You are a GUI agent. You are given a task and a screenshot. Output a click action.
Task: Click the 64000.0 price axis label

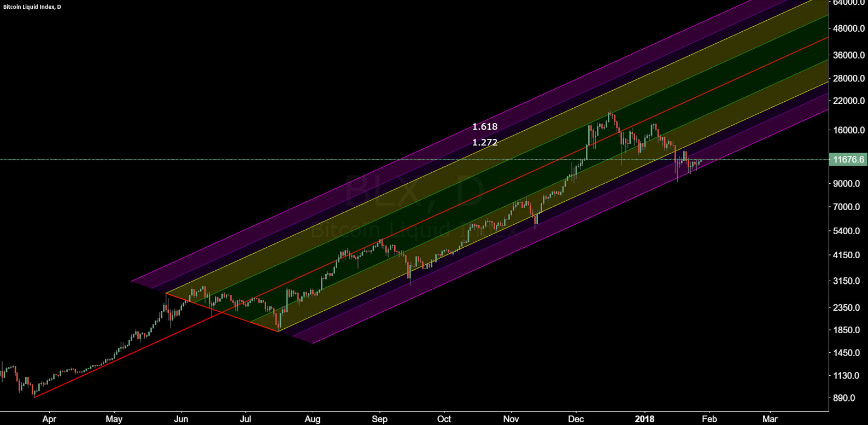click(x=849, y=3)
